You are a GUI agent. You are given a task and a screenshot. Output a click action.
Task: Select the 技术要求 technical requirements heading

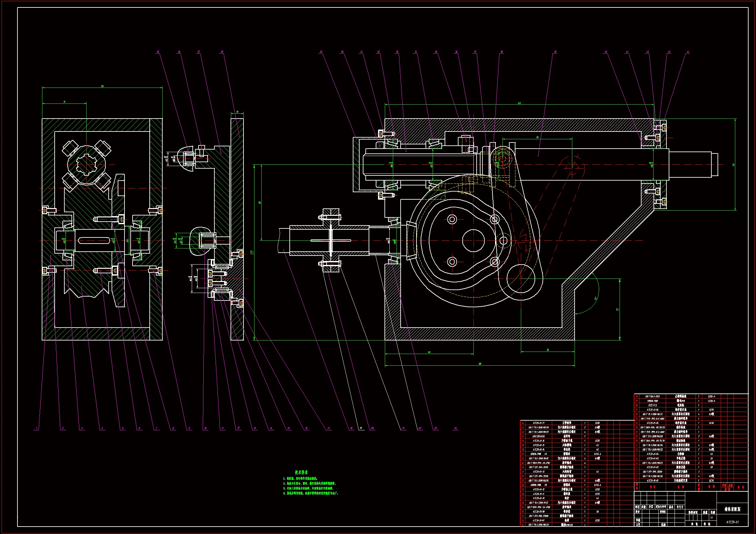[x=301, y=472]
